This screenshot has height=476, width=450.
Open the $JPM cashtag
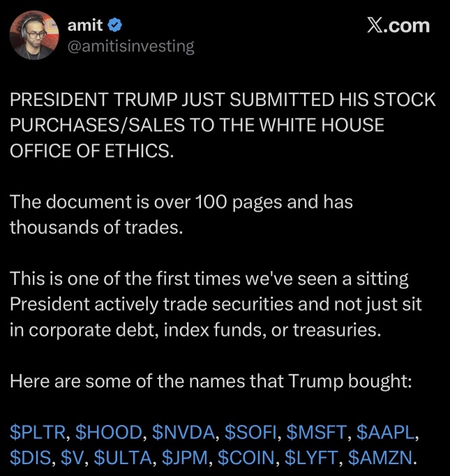pyautogui.click(x=184, y=457)
